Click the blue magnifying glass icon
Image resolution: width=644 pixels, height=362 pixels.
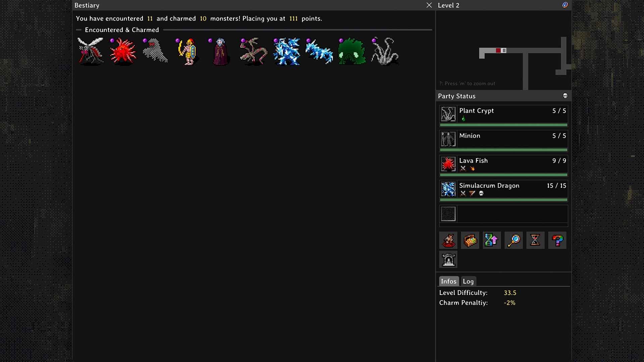coord(514,240)
